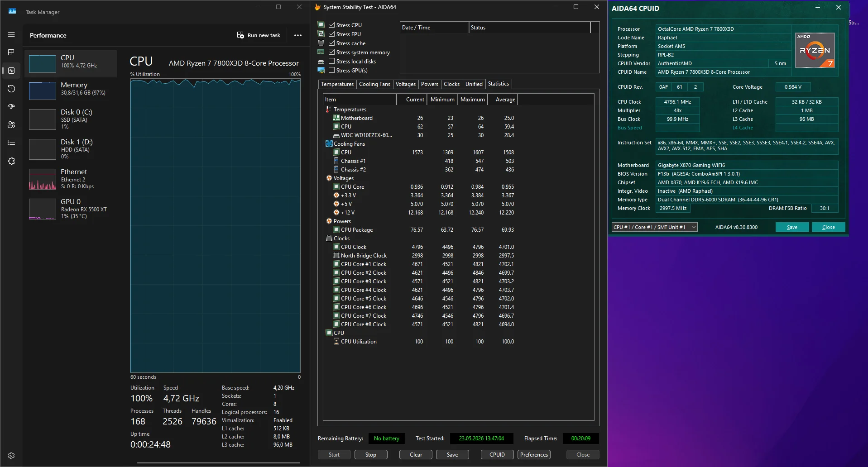Collapse the Voltages tree group
The image size is (868, 467).
329,178
